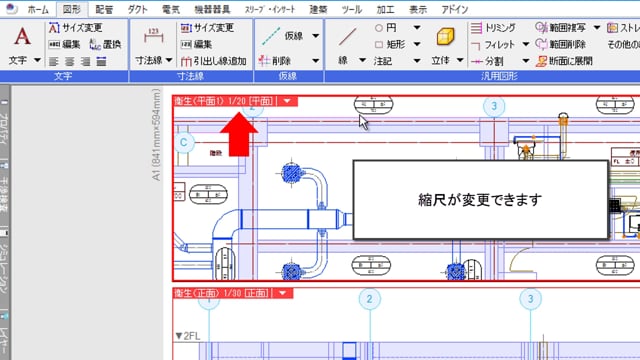The width and height of the screenshot is (640, 360).
Task: Click the text サイズ変更 button
Action: click(x=76, y=28)
